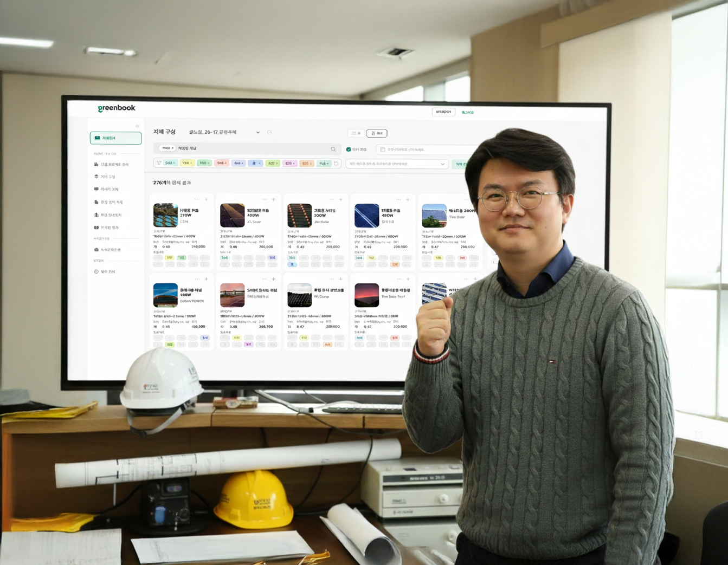The width and height of the screenshot is (728, 565).
Task: Toggle the yellow filter chip on
Action: point(186,163)
